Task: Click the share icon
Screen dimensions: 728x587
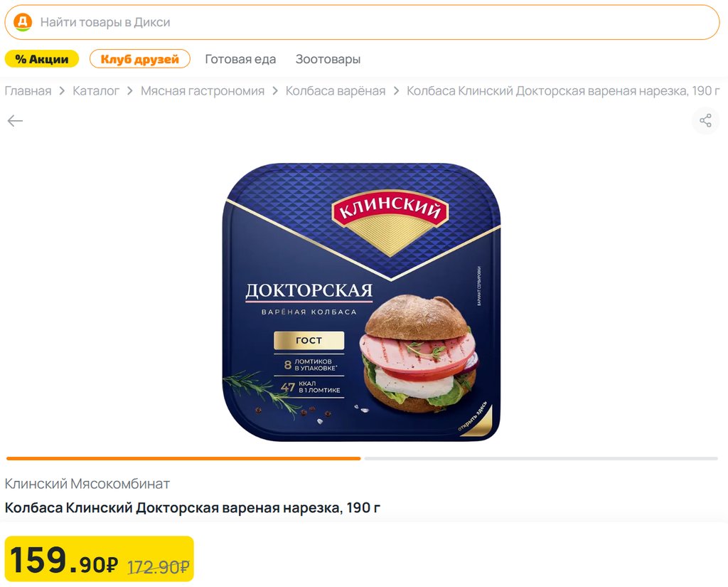Action: pyautogui.click(x=705, y=120)
